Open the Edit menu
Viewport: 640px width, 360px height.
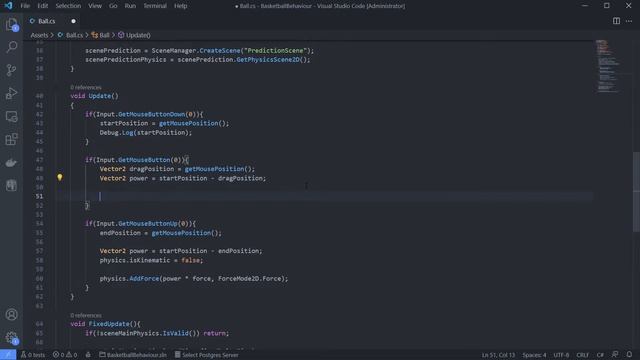coord(42,6)
